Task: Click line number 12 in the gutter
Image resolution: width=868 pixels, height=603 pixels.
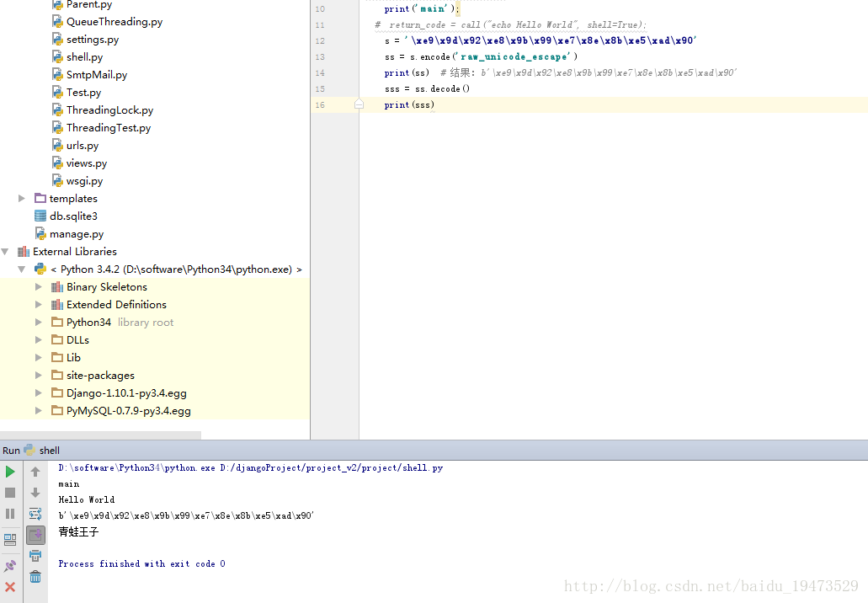Action: coord(320,41)
